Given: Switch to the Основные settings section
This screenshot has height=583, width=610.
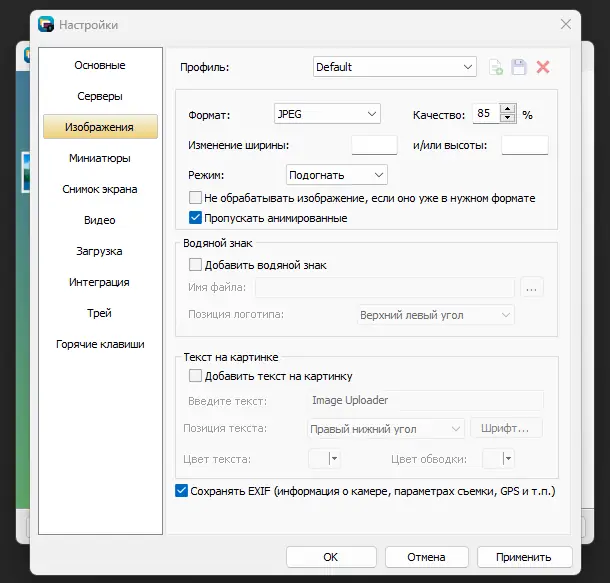Looking at the screenshot, I should tap(100, 65).
